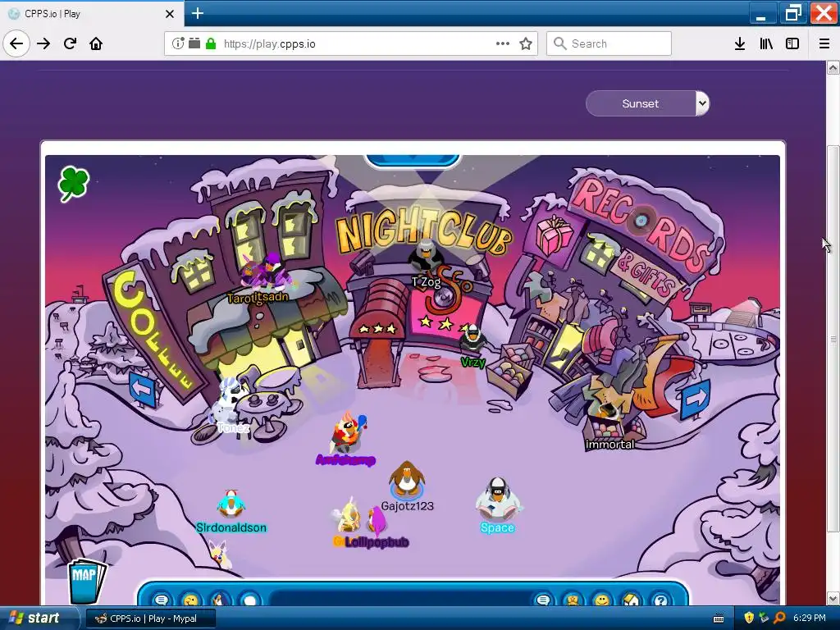840x630 pixels.
Task: Click the blue tab panel above Nightclub
Action: [412, 161]
